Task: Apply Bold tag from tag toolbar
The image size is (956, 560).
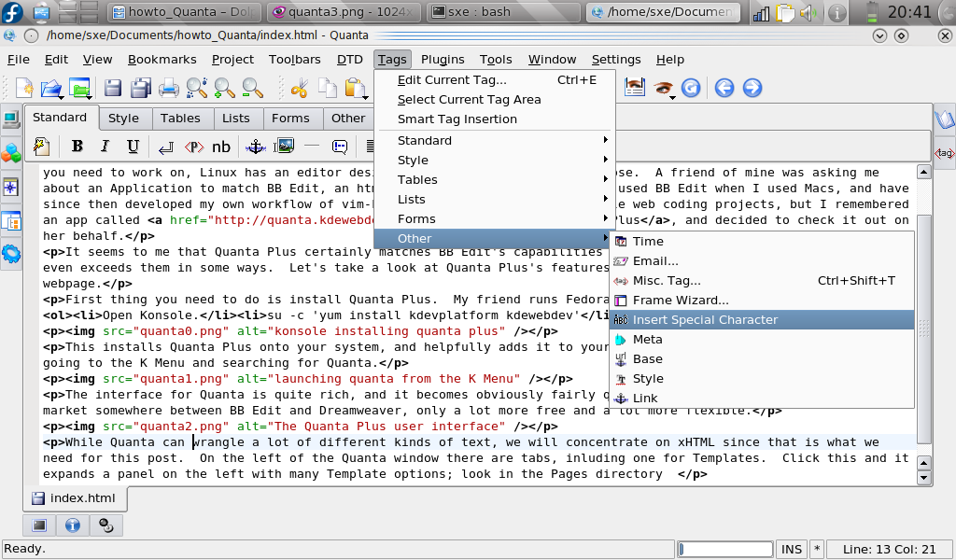Action: click(x=77, y=147)
